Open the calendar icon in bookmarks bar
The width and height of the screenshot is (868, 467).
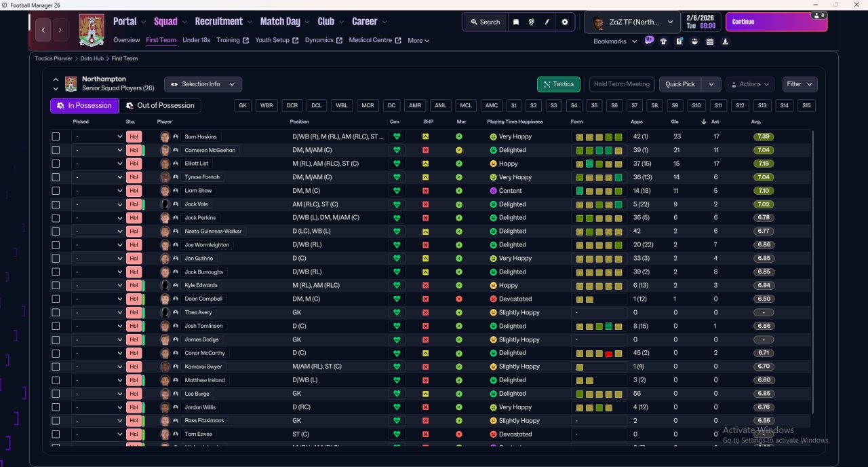coord(710,41)
